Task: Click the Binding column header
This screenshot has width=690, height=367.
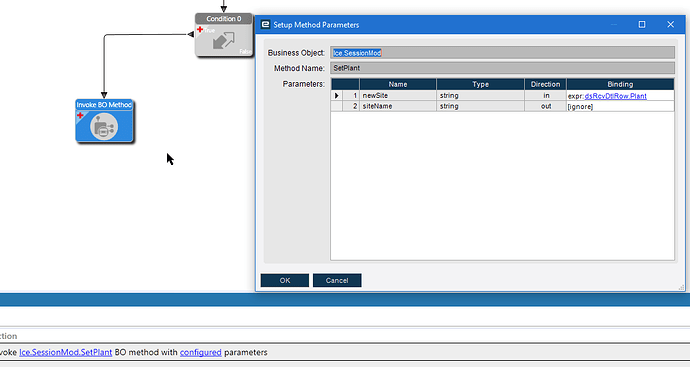Action: (x=620, y=84)
